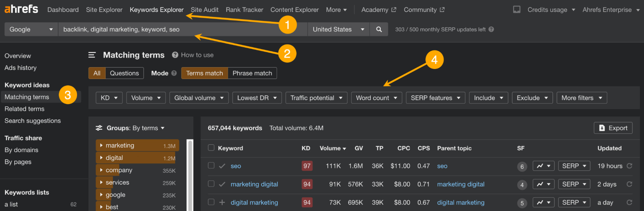Open the SERP button for seo
The width and height of the screenshot is (644, 211).
pos(574,166)
